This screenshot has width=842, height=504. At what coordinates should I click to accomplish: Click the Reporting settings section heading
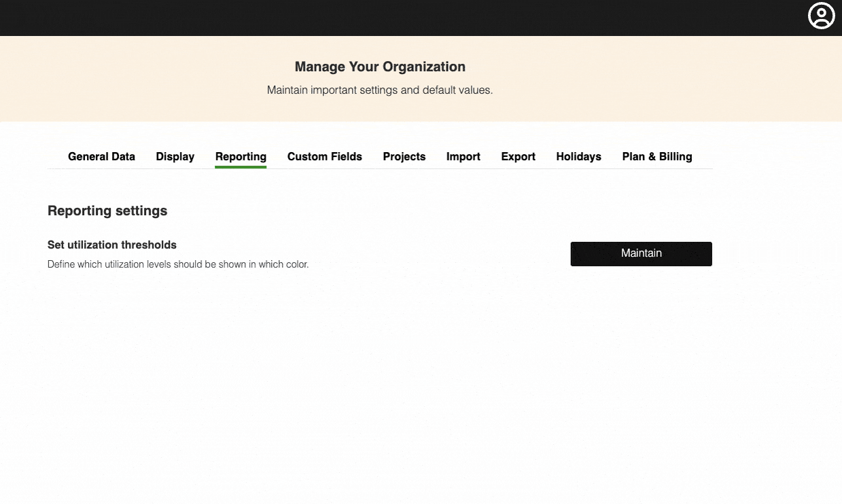[107, 211]
